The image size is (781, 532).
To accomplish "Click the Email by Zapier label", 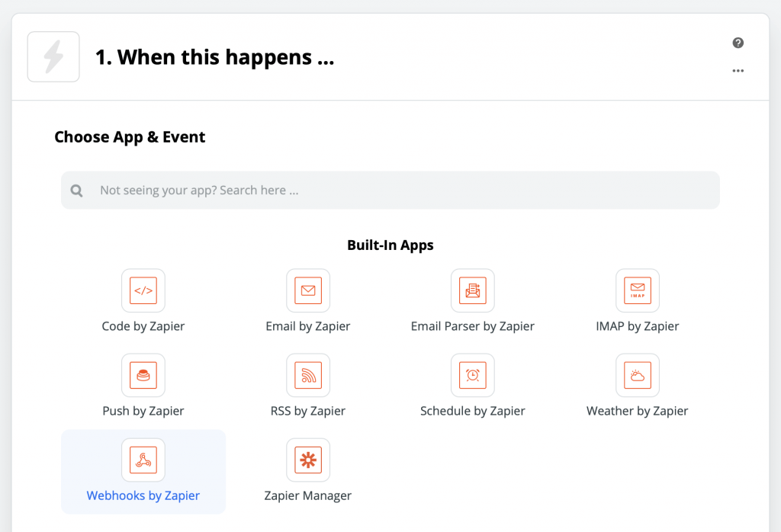I will click(x=308, y=326).
